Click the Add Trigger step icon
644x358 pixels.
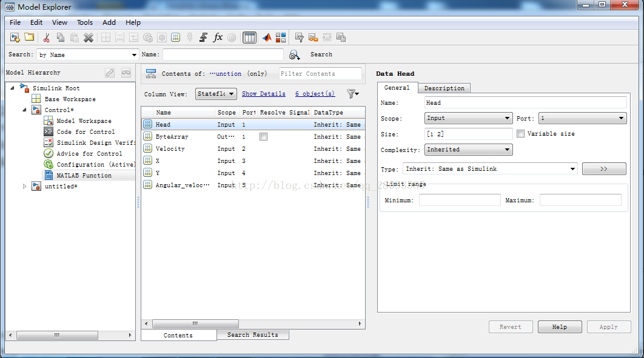coord(203,38)
